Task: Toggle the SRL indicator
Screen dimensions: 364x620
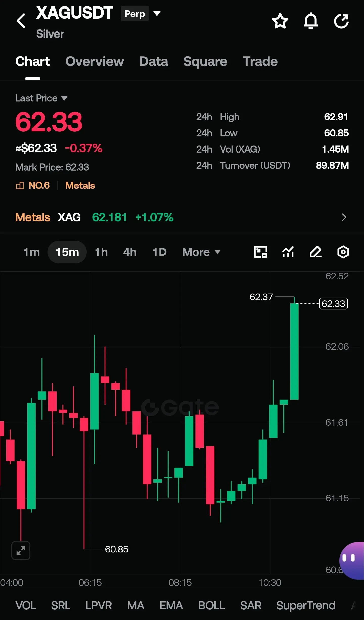Action: tap(61, 606)
